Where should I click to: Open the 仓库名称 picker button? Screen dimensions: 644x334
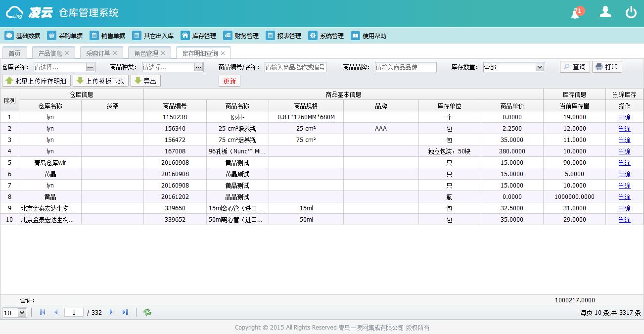[x=90, y=67]
